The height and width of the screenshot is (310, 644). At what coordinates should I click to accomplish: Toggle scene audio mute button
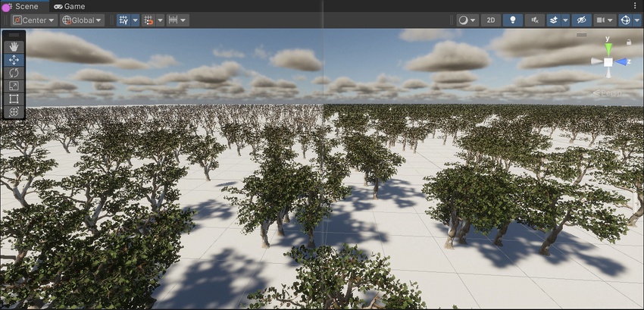pyautogui.click(x=536, y=20)
